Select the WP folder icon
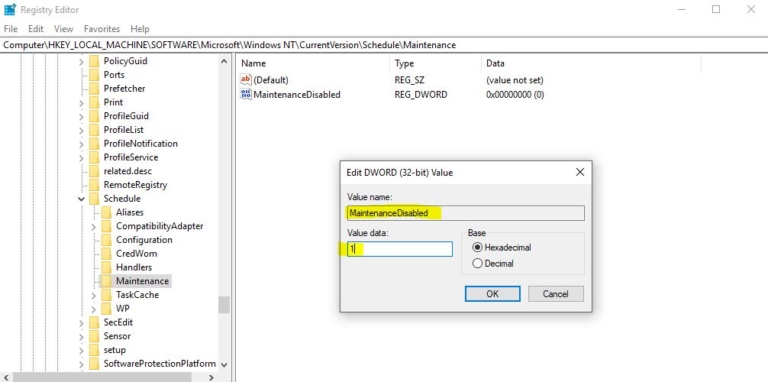The image size is (768, 382). tap(106, 309)
